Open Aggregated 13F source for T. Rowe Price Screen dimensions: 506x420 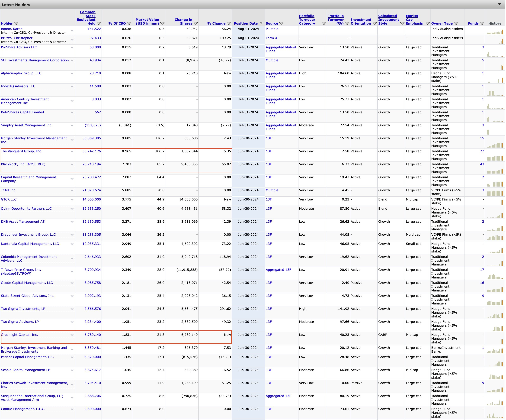coord(278,270)
